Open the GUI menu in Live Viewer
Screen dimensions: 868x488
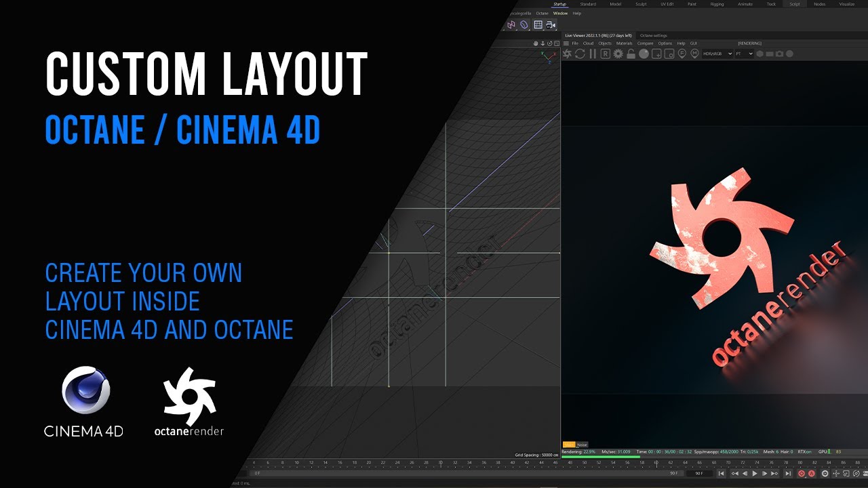coord(694,43)
